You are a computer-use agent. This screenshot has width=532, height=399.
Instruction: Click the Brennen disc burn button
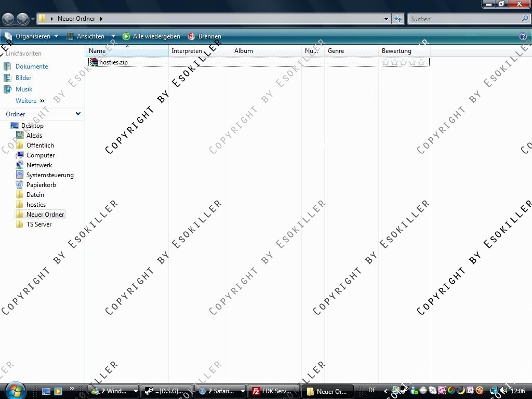click(x=205, y=36)
